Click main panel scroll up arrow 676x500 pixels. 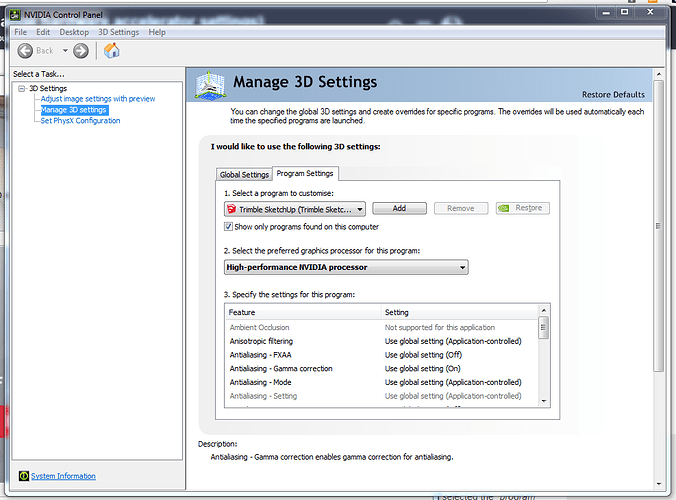659,74
